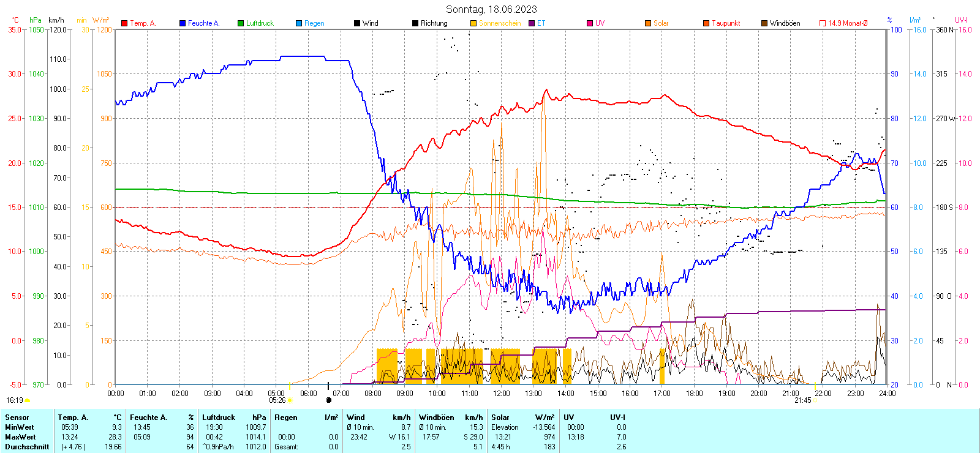
Task: Click the MinWert row label
Action: click(20, 427)
